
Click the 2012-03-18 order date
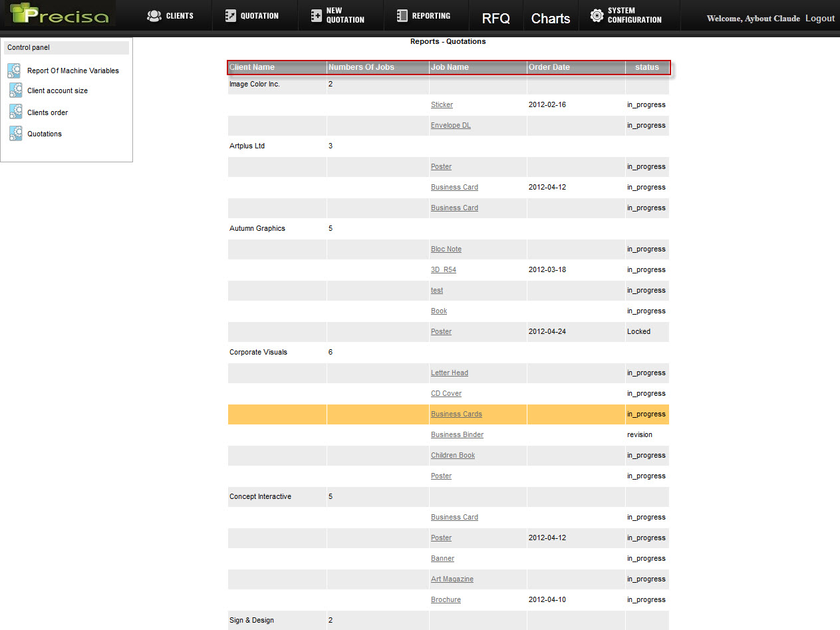coord(547,269)
